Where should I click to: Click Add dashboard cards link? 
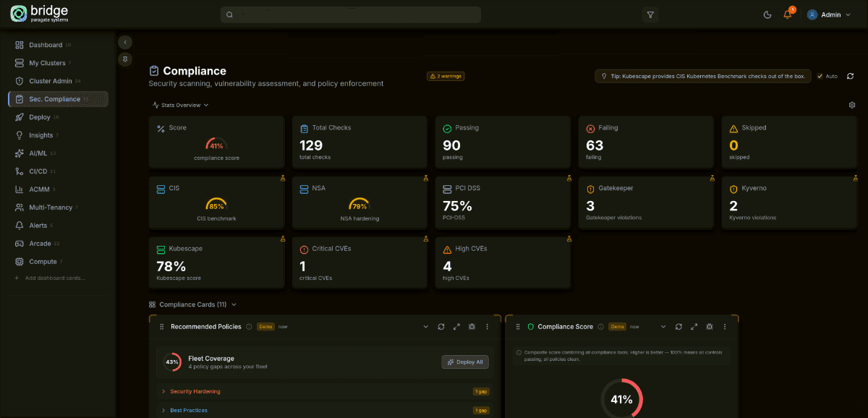coord(50,278)
